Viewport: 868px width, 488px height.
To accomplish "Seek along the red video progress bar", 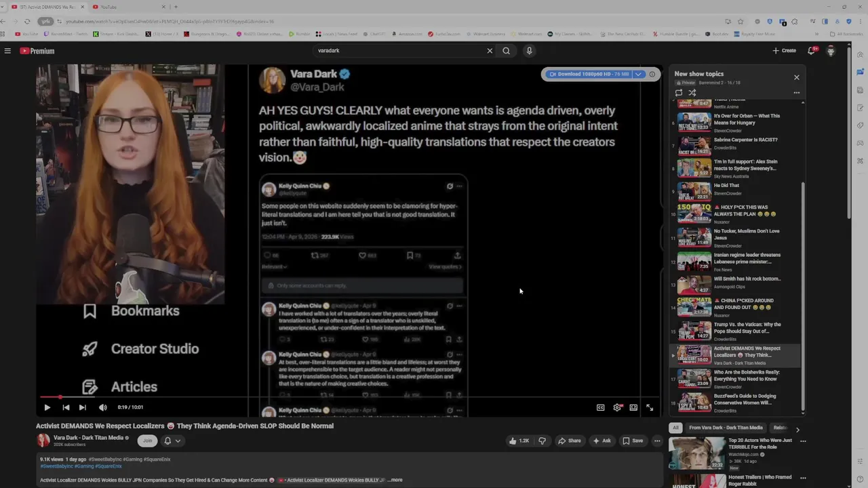I will (349, 397).
